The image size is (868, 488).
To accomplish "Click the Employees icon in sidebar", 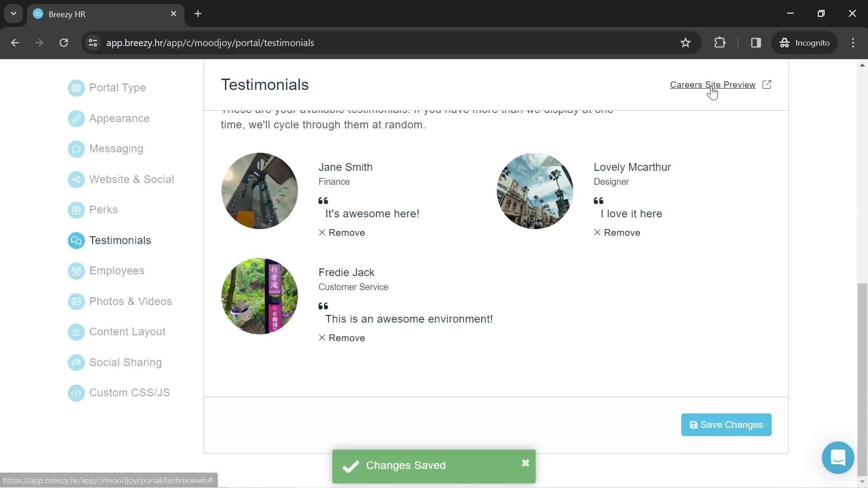I will (x=76, y=271).
